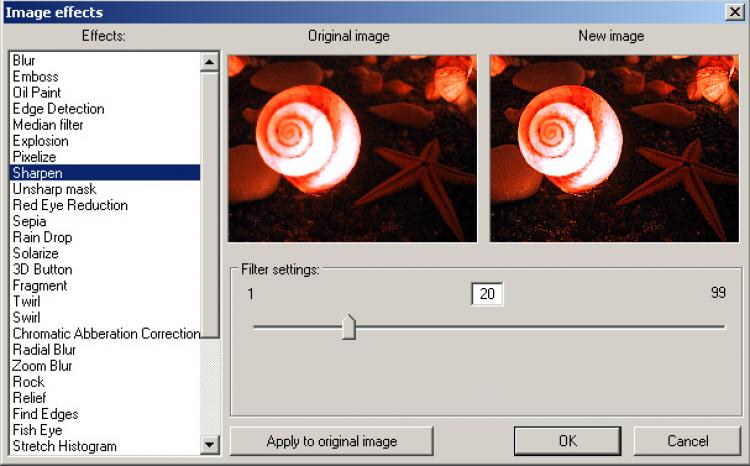
Task: Select the Sepia effect
Action: [29, 221]
